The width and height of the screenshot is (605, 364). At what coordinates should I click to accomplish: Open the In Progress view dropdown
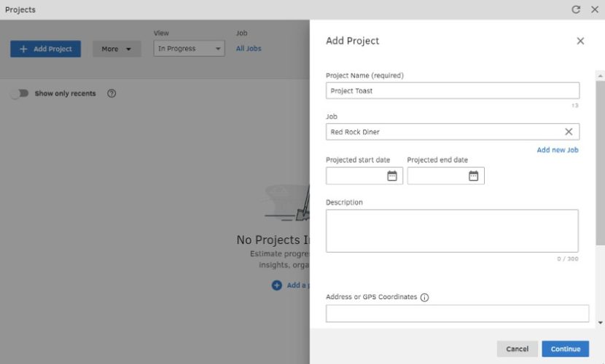(189, 49)
